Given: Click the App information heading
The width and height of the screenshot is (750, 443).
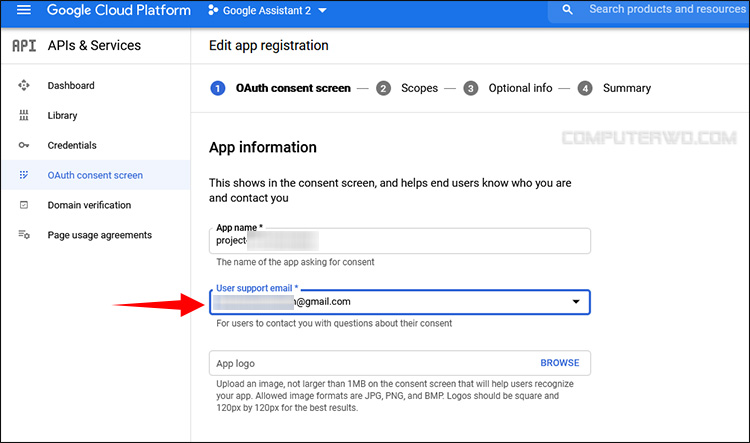Looking at the screenshot, I should click(x=263, y=147).
